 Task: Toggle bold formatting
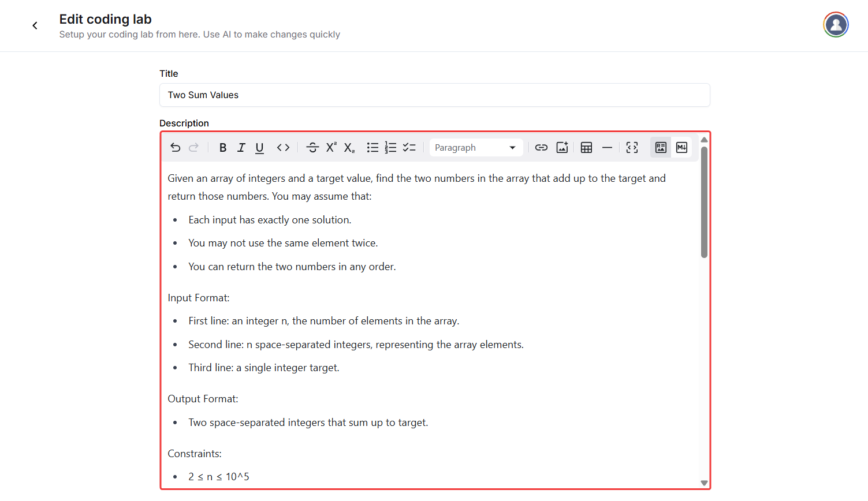pyautogui.click(x=223, y=148)
